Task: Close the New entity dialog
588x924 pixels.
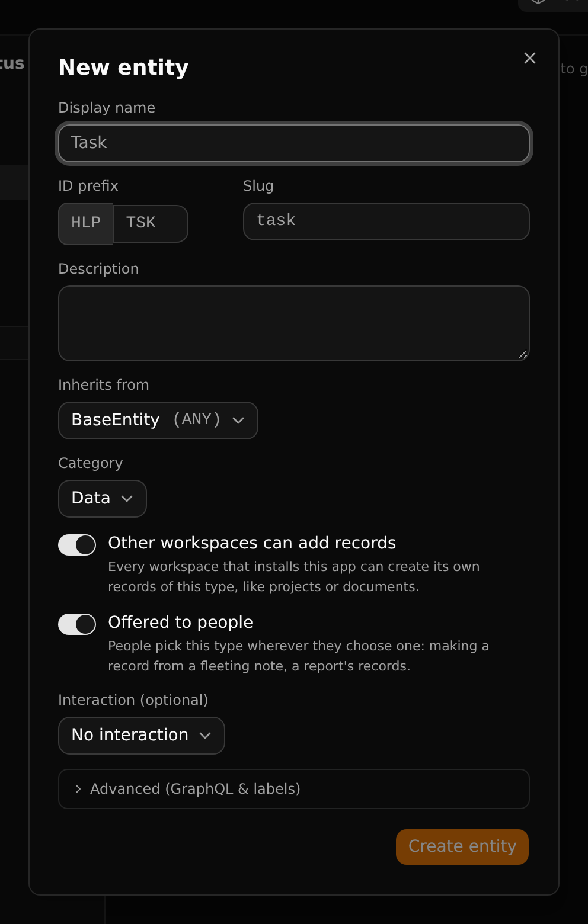Action: coord(530,58)
